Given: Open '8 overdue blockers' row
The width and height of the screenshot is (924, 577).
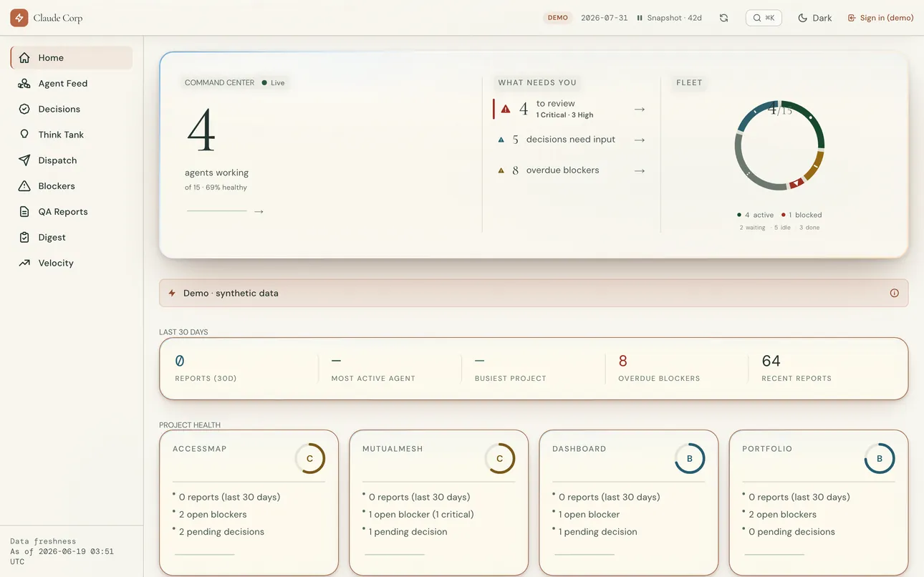Looking at the screenshot, I should [x=570, y=170].
